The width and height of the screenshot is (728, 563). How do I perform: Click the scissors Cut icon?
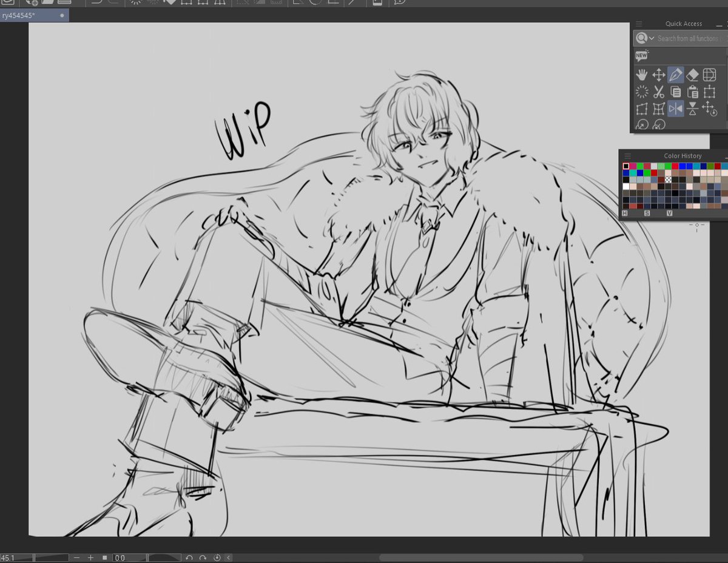coord(659,92)
